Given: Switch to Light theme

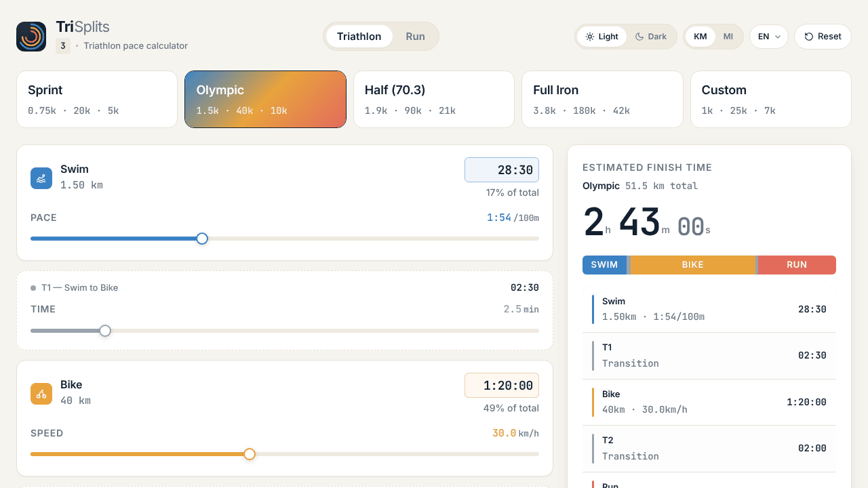Looking at the screenshot, I should coord(602,37).
